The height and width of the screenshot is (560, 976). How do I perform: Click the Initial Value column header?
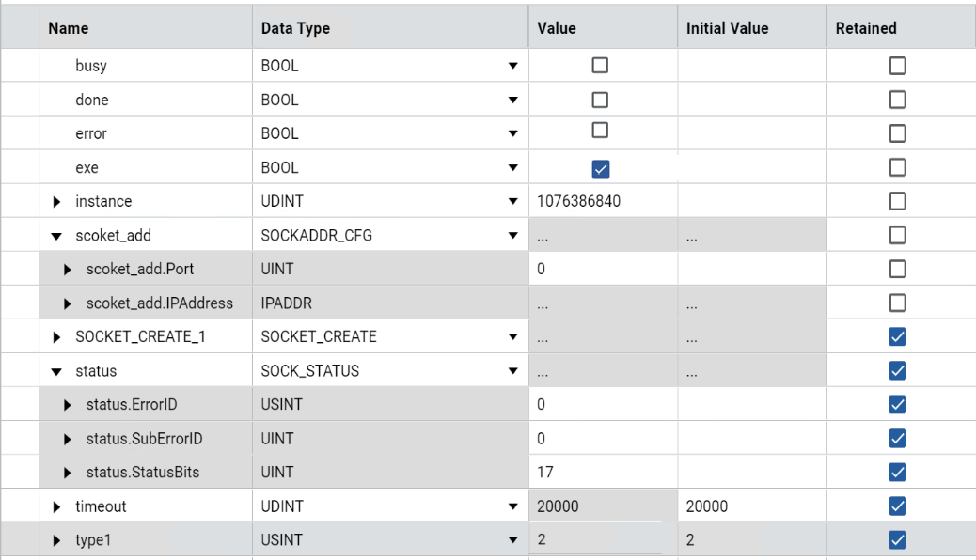click(727, 28)
